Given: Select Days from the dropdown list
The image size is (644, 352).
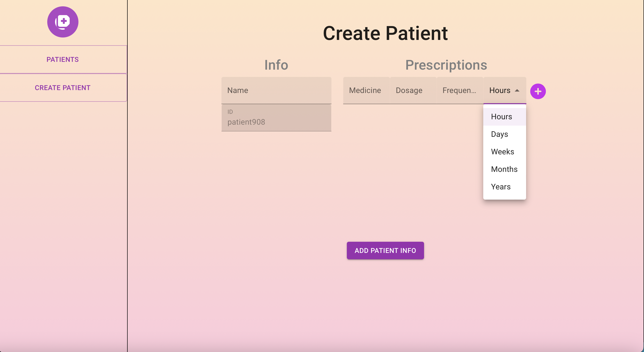Looking at the screenshot, I should (x=500, y=134).
